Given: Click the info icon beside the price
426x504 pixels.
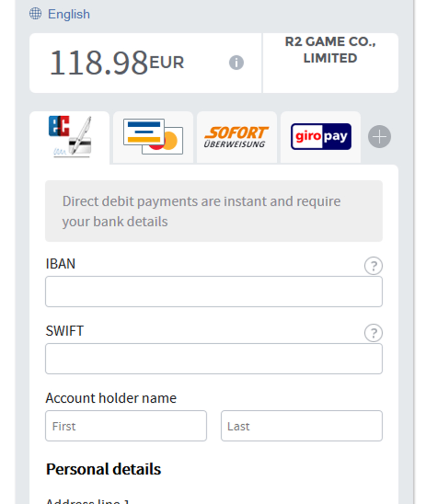Looking at the screenshot, I should tap(237, 63).
